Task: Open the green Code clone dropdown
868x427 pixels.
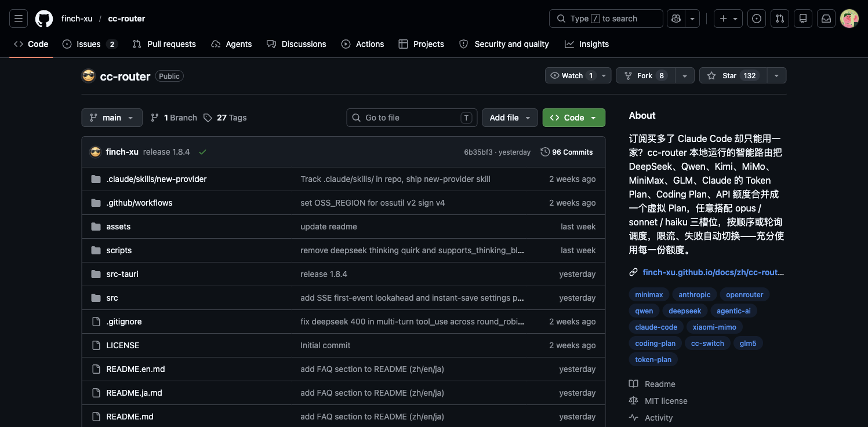Action: coord(574,118)
